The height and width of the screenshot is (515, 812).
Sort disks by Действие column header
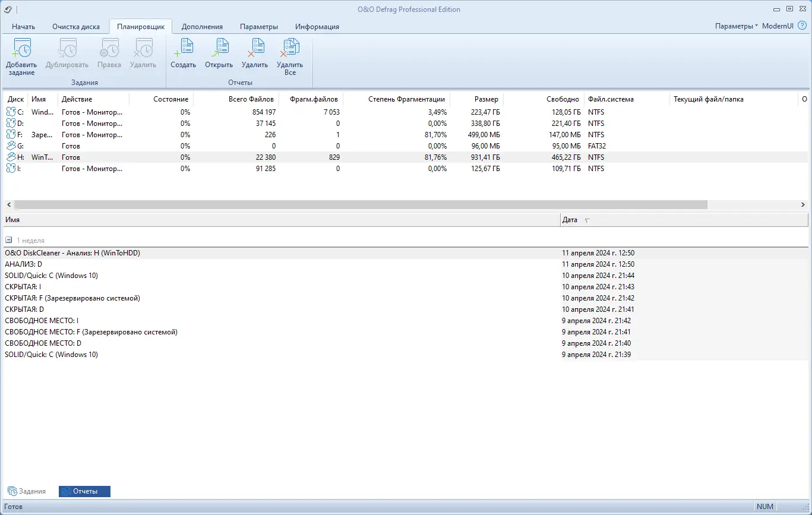click(93, 99)
